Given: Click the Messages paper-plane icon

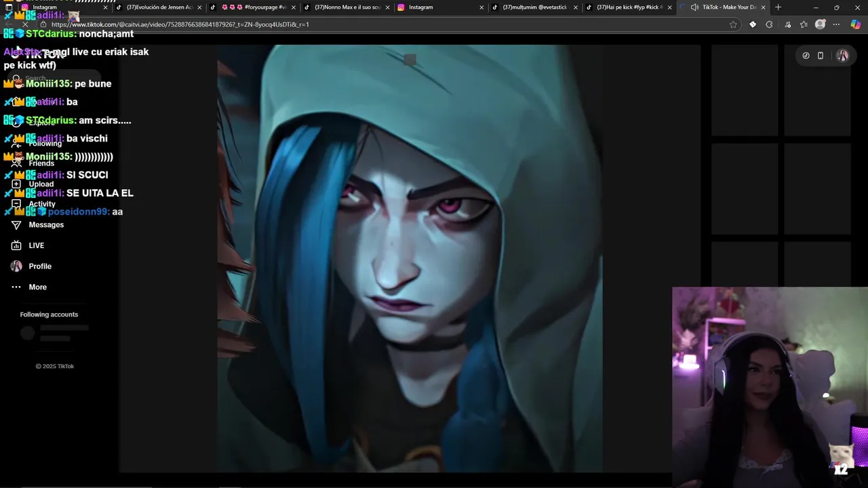Looking at the screenshot, I should tap(16, 225).
